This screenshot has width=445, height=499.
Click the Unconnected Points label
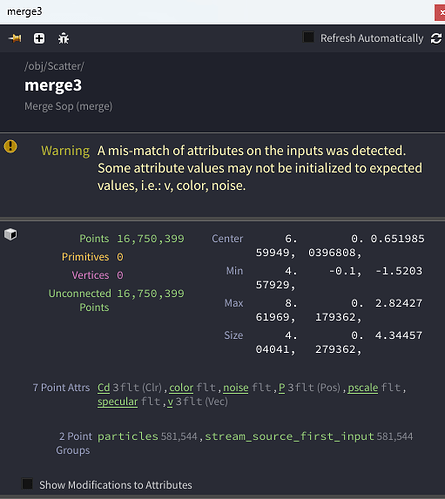[79, 300]
